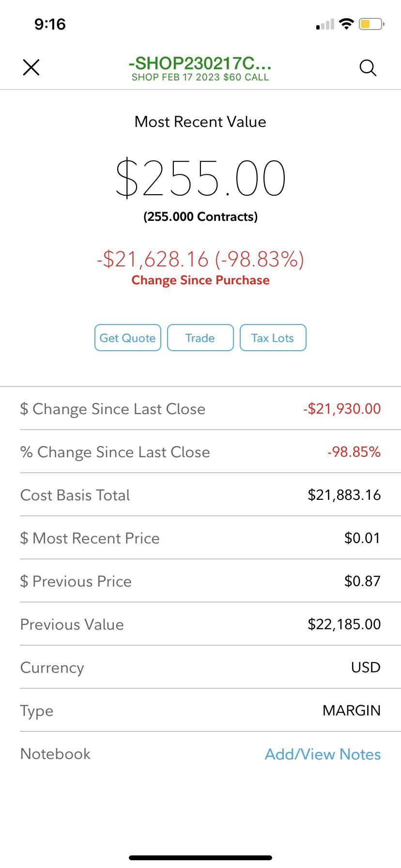This screenshot has height=868, width=401.
Task: Close the position details with X icon
Action: 31,67
